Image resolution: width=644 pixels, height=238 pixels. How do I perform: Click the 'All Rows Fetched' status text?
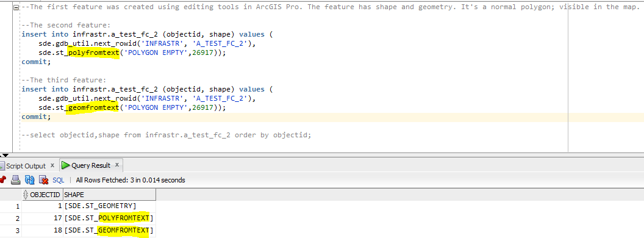(131, 180)
